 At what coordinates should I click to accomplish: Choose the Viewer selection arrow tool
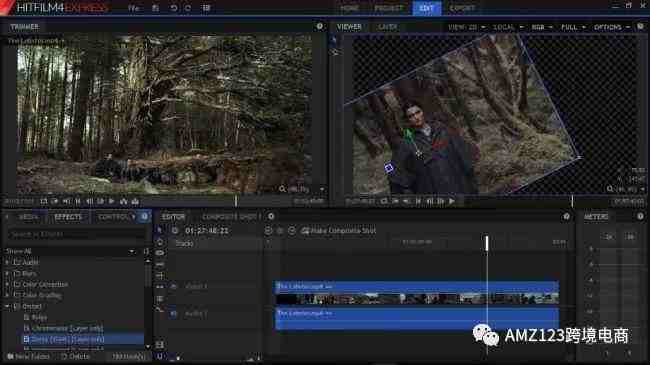pos(334,40)
